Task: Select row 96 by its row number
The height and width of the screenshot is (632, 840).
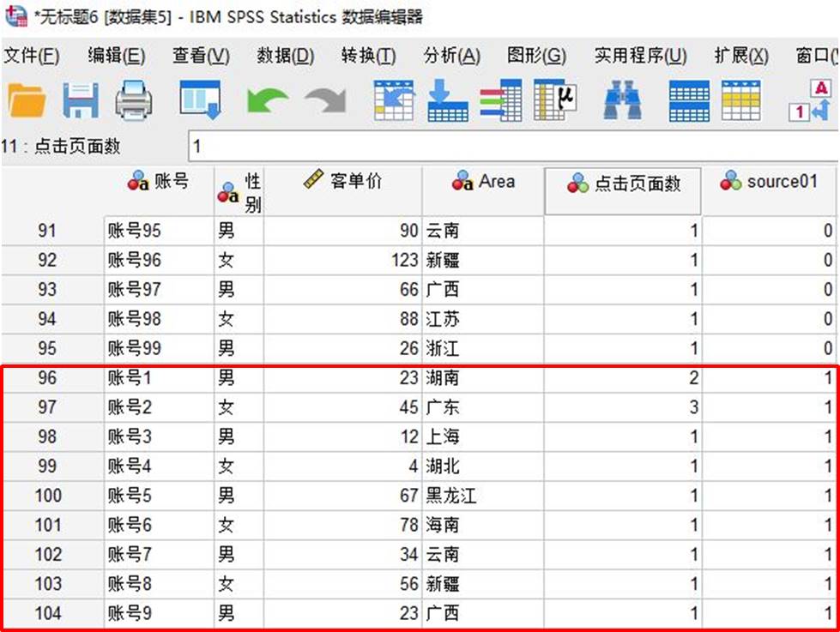Action: pos(49,378)
